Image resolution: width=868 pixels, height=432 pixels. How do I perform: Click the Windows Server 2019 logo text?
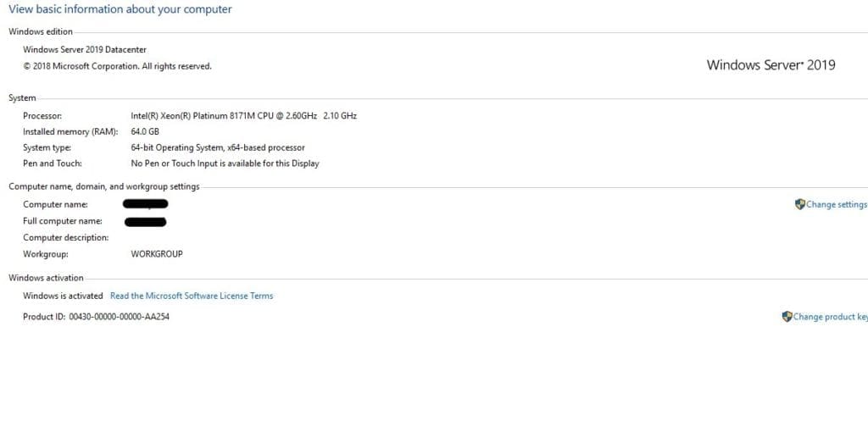pos(771,64)
